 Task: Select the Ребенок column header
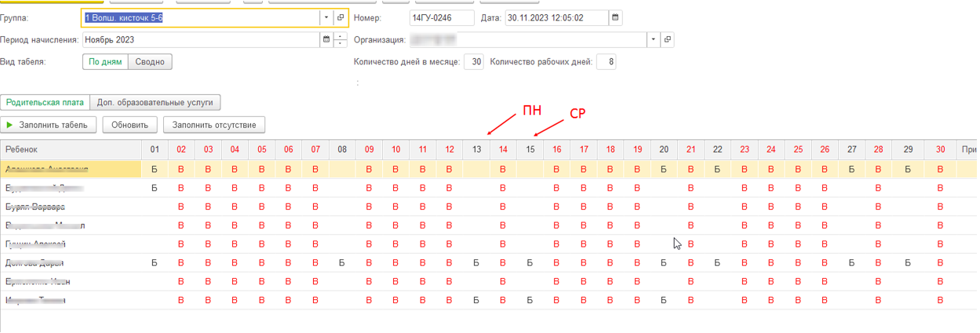pyautogui.click(x=71, y=149)
